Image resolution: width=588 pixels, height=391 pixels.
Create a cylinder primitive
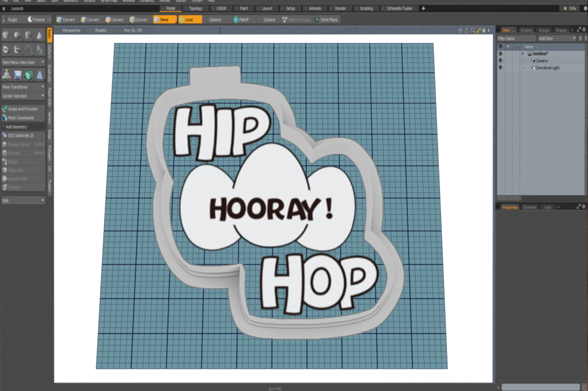[29, 35]
